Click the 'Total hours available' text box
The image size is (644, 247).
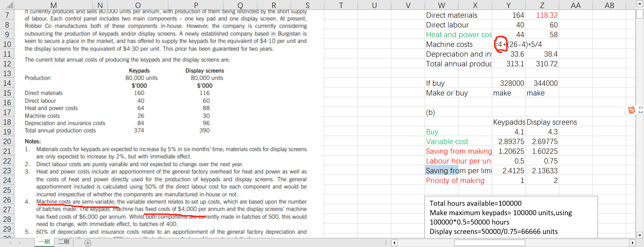coord(511,217)
